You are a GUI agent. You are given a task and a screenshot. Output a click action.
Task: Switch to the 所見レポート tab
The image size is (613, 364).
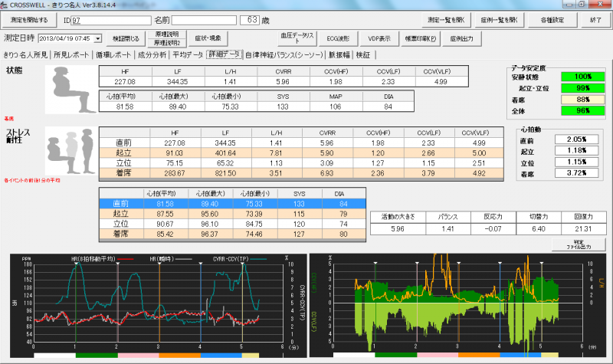(x=72, y=55)
